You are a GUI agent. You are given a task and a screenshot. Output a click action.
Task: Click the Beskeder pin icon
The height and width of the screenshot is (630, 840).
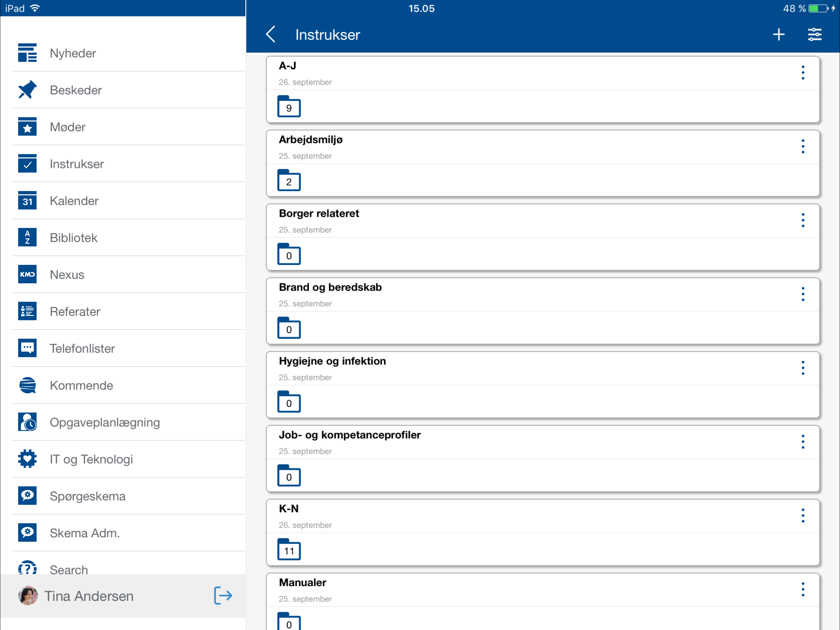pos(27,90)
